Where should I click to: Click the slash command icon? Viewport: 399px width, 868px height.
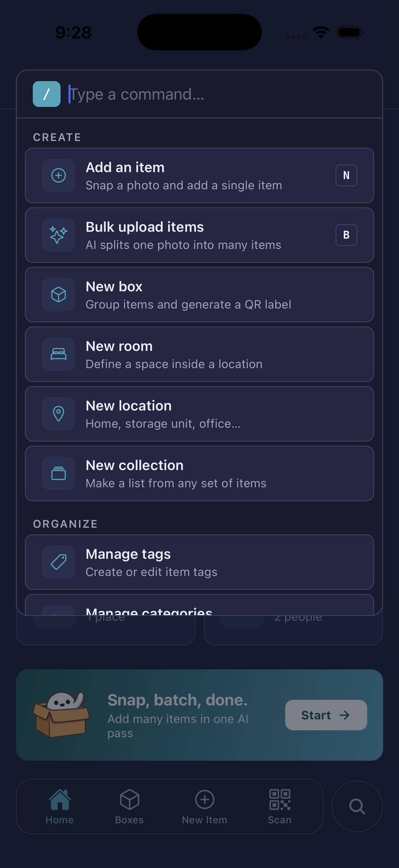(46, 94)
